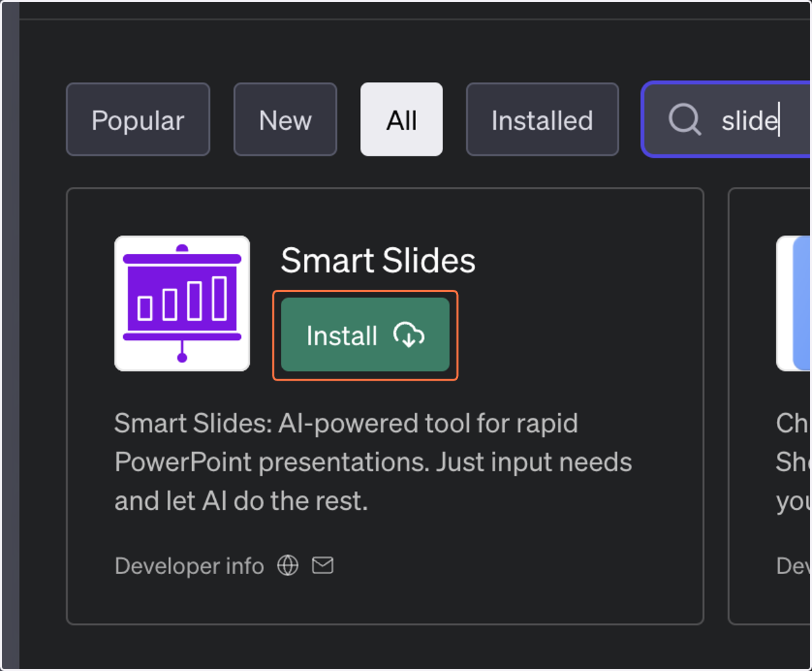
Task: Click the magnifying glass search icon
Action: pos(685,120)
